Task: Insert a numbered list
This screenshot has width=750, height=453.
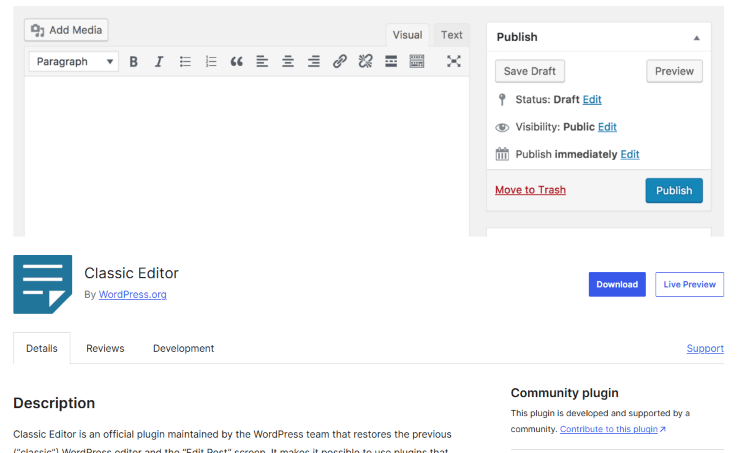Action: click(x=211, y=62)
